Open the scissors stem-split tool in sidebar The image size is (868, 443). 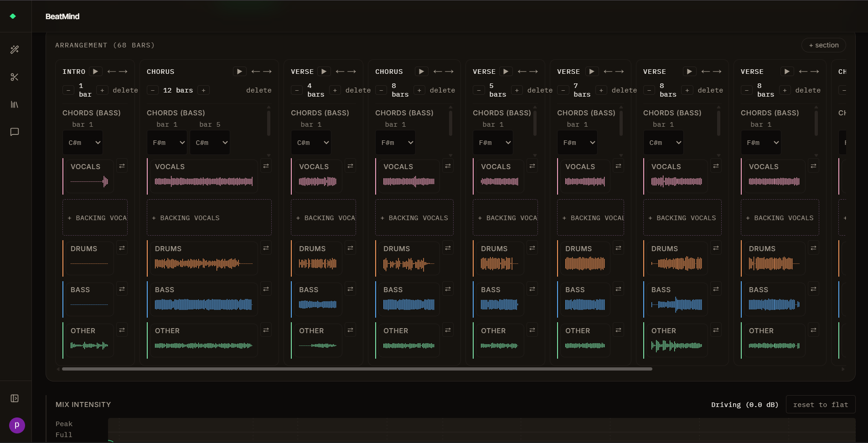pos(15,77)
